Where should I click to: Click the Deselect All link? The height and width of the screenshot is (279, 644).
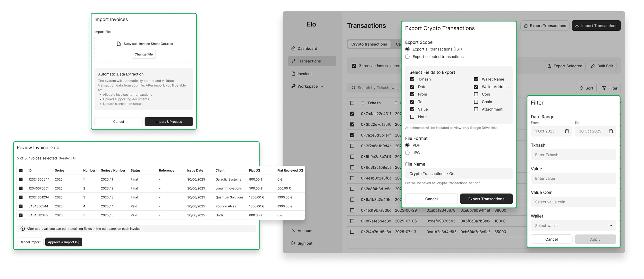(67, 158)
